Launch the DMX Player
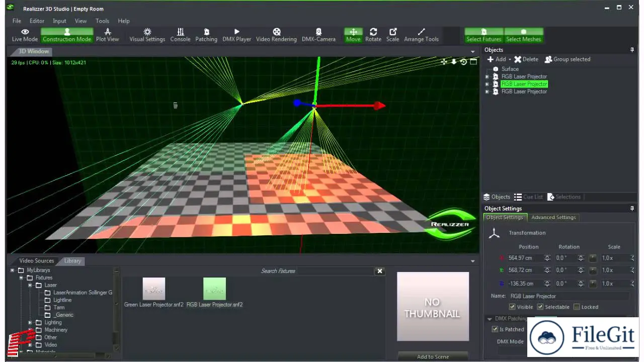Image resolution: width=644 pixels, height=362 pixels. coord(236,35)
